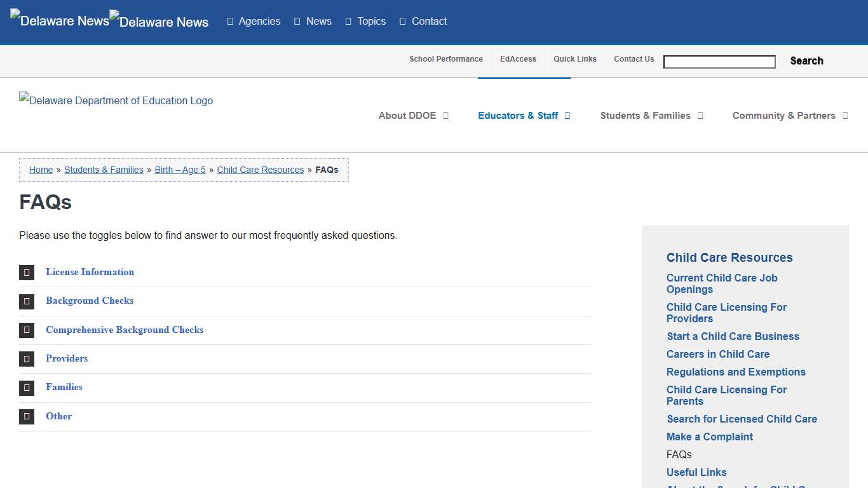Open the Agencies menu in top bar
Screen dimensions: 868x488
(254, 21)
